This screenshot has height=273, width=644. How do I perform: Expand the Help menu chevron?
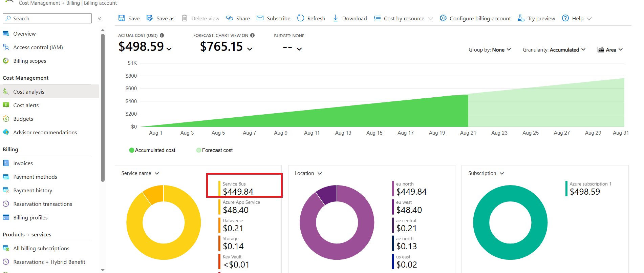click(589, 19)
